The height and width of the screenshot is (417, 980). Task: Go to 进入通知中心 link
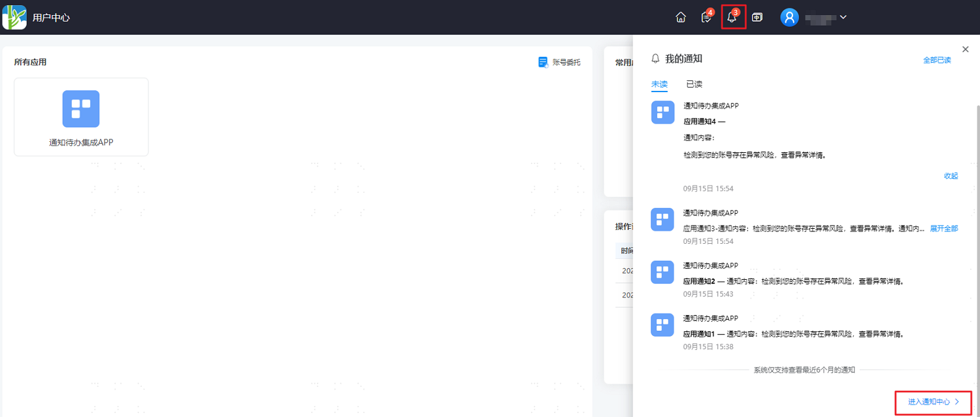pyautogui.click(x=934, y=402)
